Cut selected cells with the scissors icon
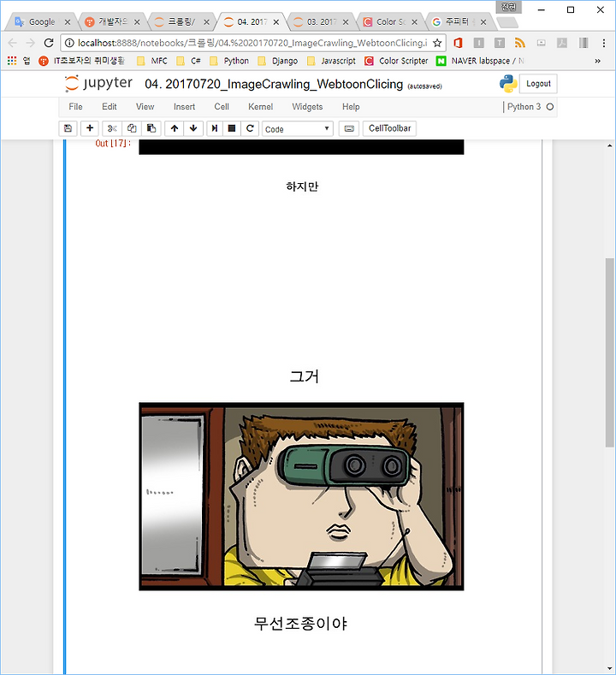616x675 pixels. 112,128
